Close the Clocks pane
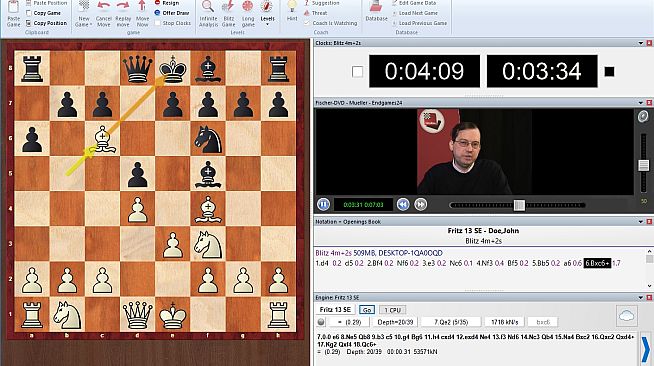Viewport: 654px width, 366px height. coord(649,43)
